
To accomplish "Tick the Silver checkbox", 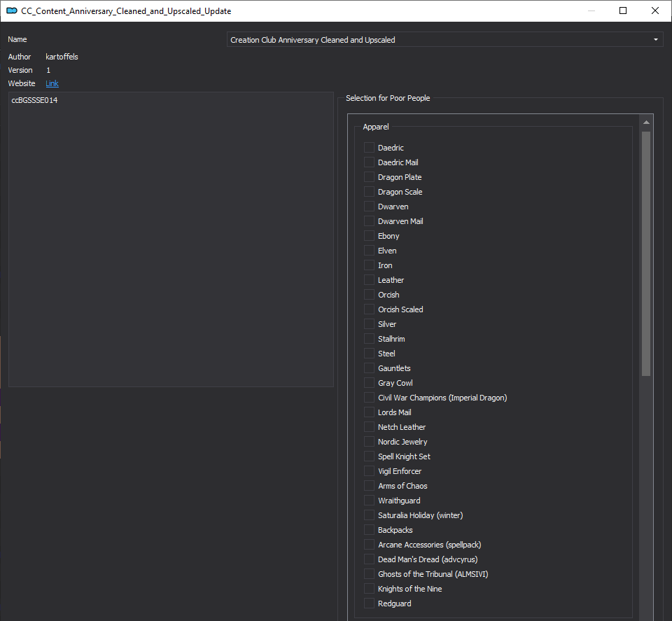I will (369, 324).
